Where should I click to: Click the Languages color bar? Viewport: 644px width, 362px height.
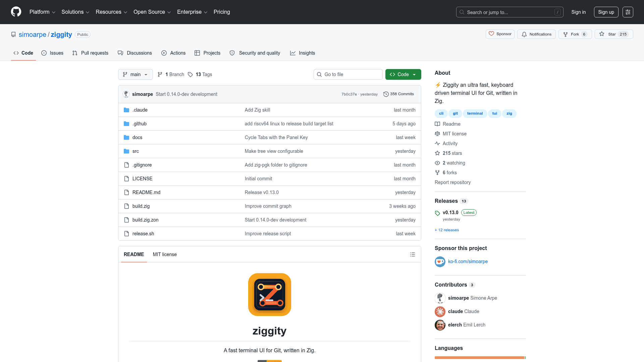pos(480,358)
